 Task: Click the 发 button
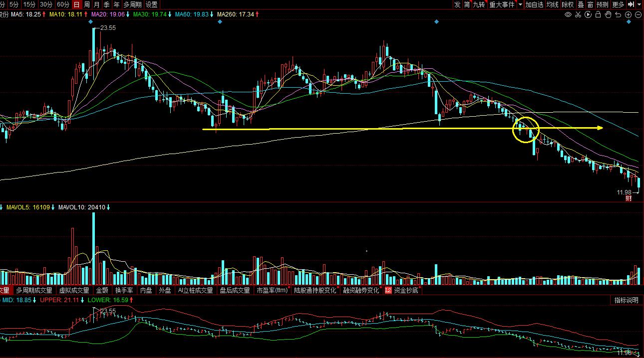457,4
